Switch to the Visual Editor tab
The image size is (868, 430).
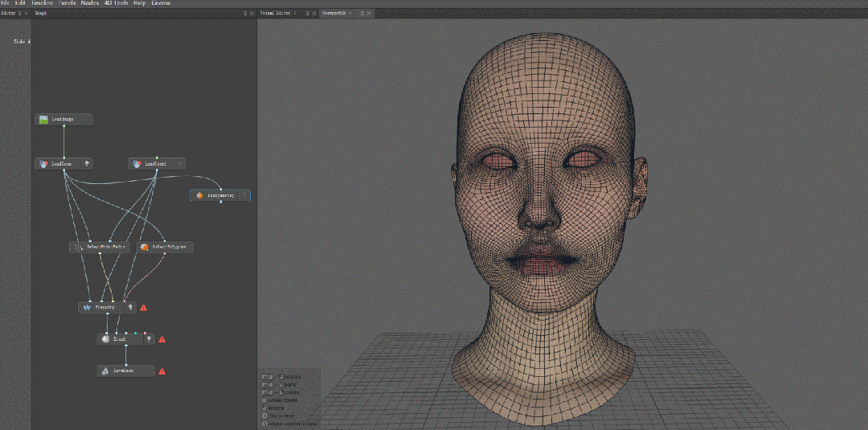(x=275, y=14)
